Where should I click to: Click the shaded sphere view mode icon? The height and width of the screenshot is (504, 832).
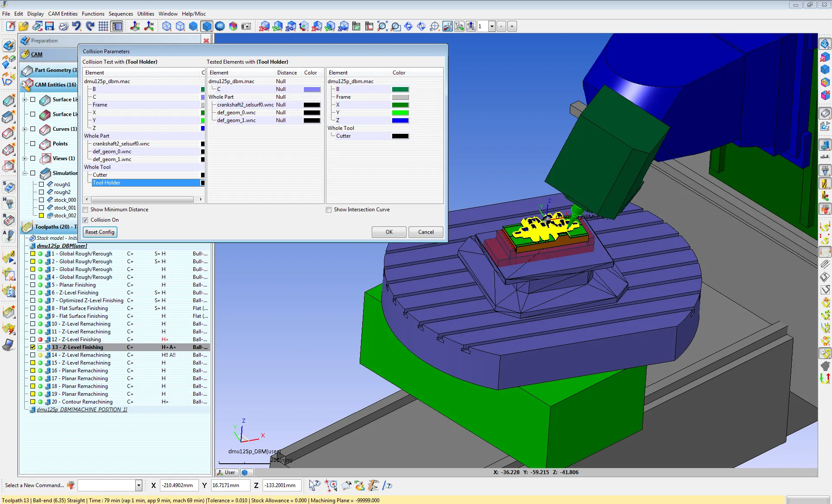coord(219,26)
